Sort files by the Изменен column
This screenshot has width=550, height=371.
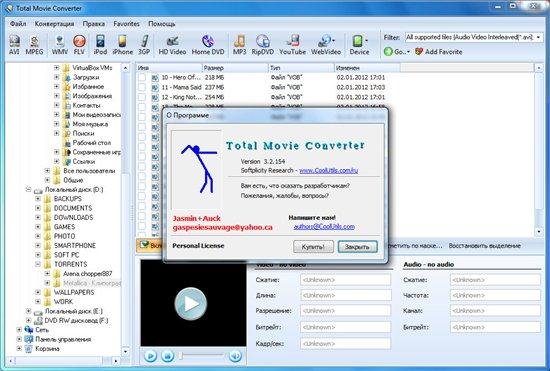click(367, 68)
